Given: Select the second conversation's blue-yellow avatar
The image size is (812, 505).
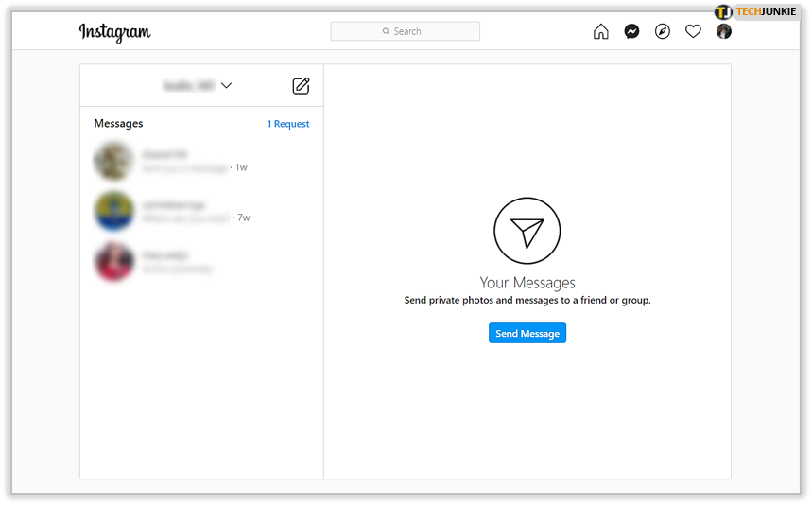Looking at the screenshot, I should 113,211.
